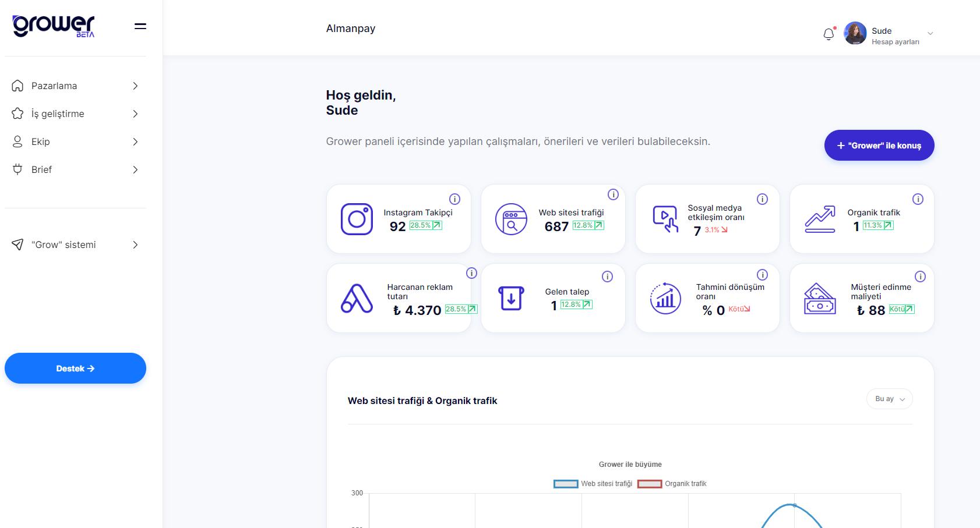The height and width of the screenshot is (528, 980).
Task: Click the Destek support button
Action: click(x=75, y=368)
